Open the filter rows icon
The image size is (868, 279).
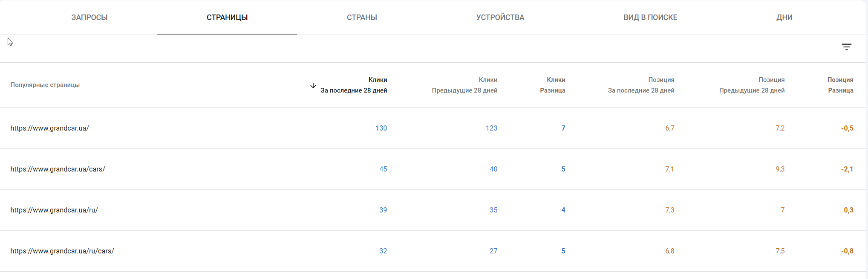846,47
